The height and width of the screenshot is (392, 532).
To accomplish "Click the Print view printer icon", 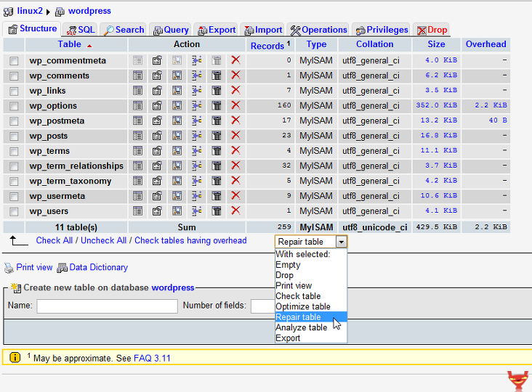I will click(9, 268).
